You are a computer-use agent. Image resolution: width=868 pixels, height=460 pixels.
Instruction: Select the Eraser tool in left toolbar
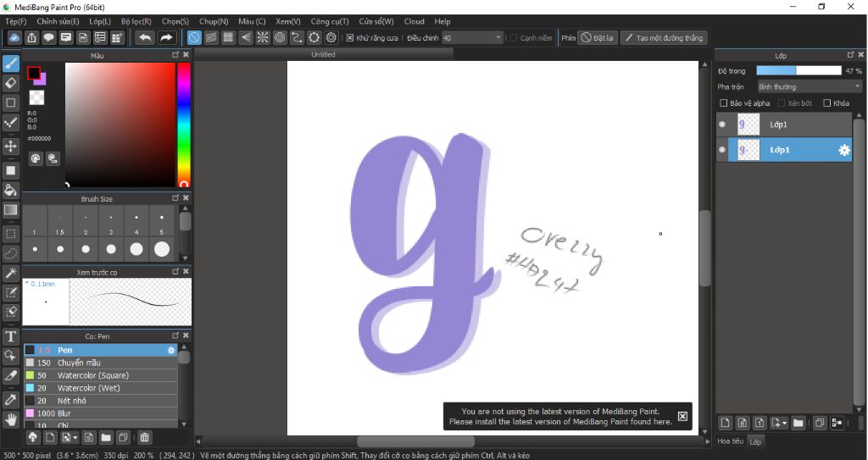click(11, 83)
